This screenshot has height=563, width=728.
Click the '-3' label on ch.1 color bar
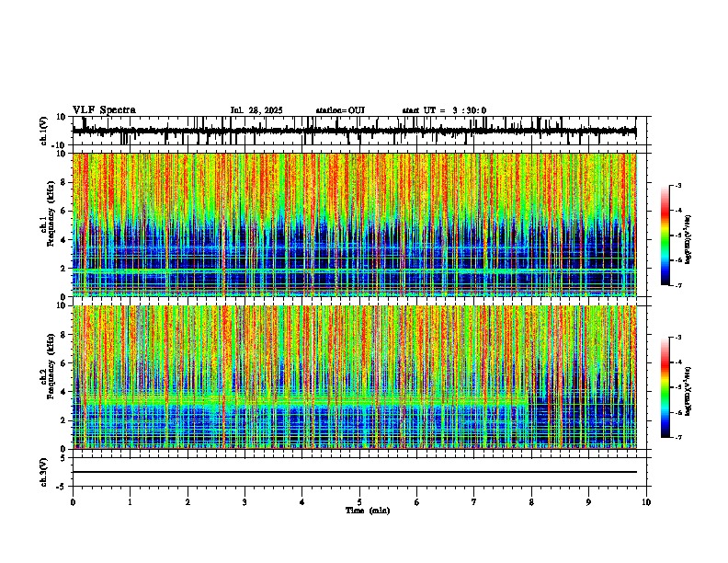[678, 186]
